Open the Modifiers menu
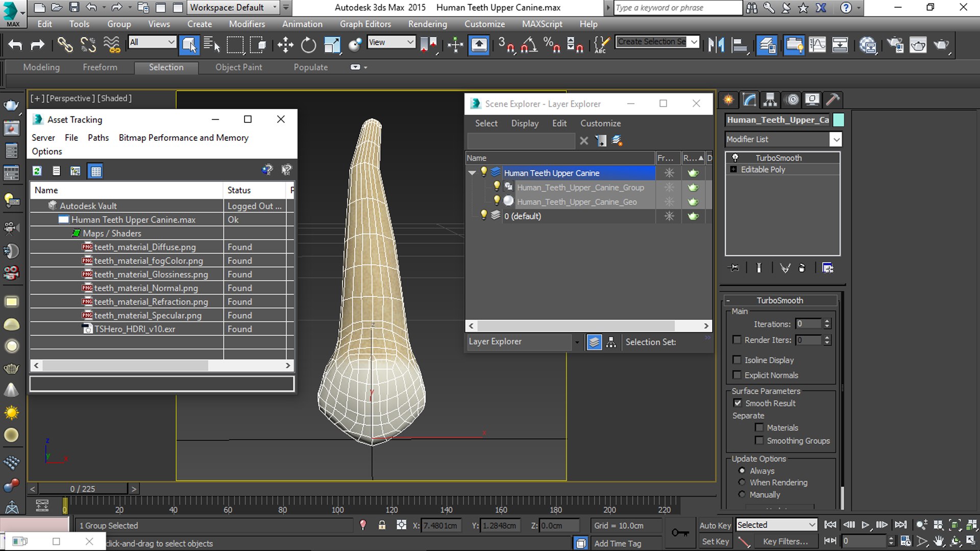This screenshot has width=980, height=551. coord(247,24)
